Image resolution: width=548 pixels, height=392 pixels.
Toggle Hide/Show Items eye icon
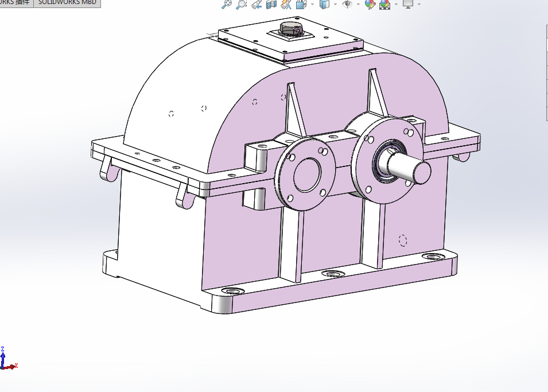[x=347, y=4]
